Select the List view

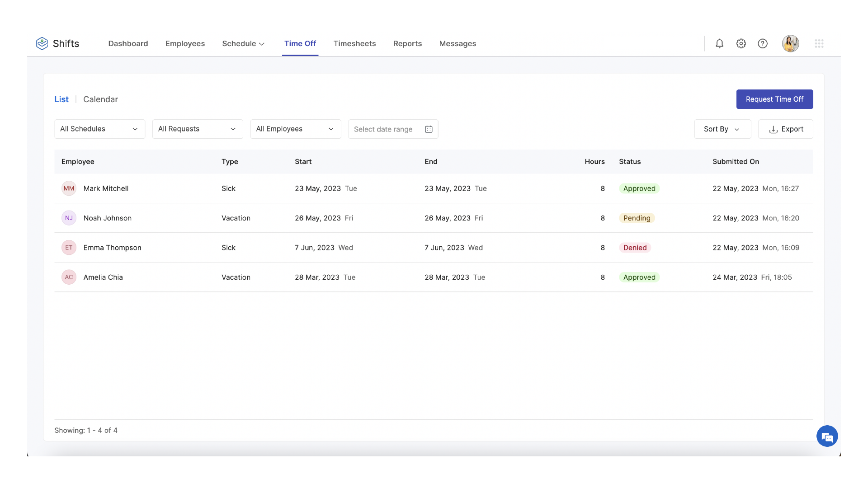[x=61, y=99]
